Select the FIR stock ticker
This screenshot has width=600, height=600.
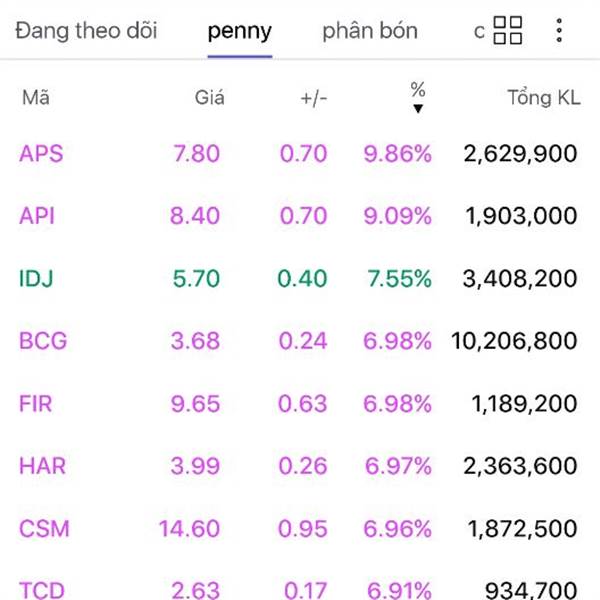point(36,403)
